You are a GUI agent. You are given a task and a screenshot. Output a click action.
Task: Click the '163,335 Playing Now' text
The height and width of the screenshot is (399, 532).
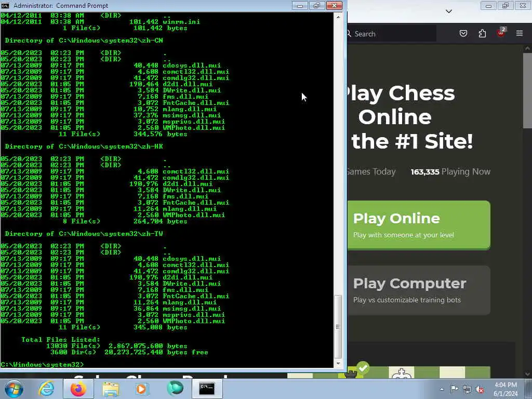pos(450,171)
